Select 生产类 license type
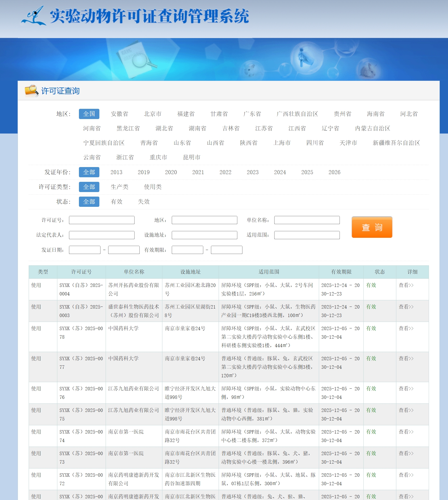 (119, 187)
